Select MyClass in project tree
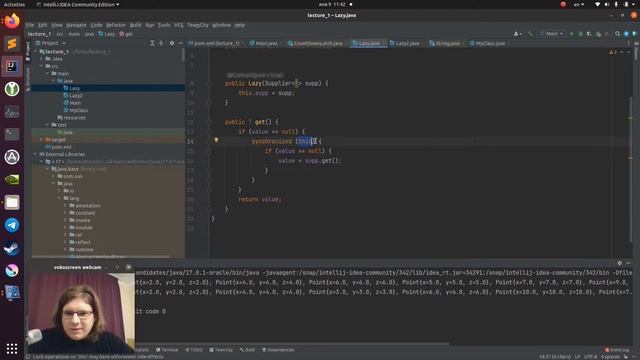The image size is (640, 360). point(78,110)
